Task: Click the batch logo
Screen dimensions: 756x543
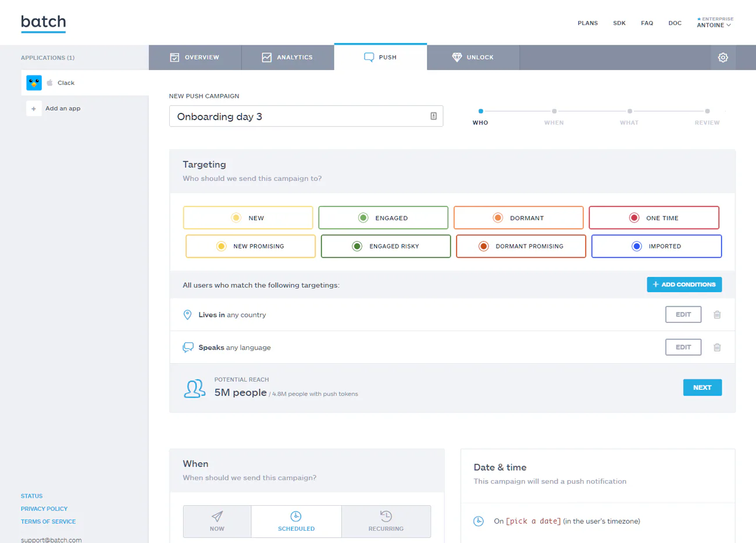Action: tap(44, 23)
